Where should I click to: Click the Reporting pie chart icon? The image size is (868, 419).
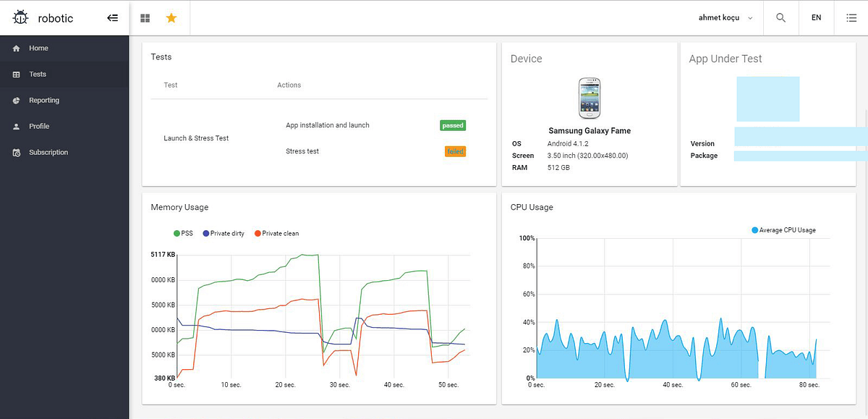tap(15, 100)
